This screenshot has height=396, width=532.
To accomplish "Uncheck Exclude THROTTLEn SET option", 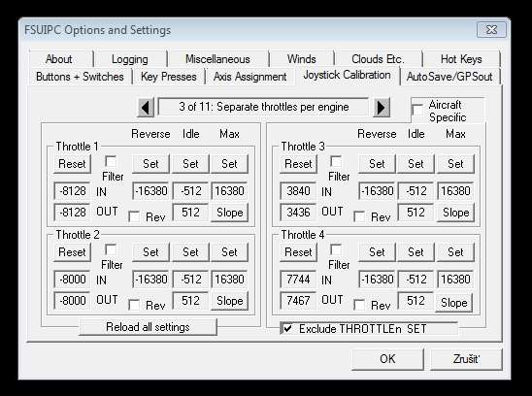I will pos(287,328).
